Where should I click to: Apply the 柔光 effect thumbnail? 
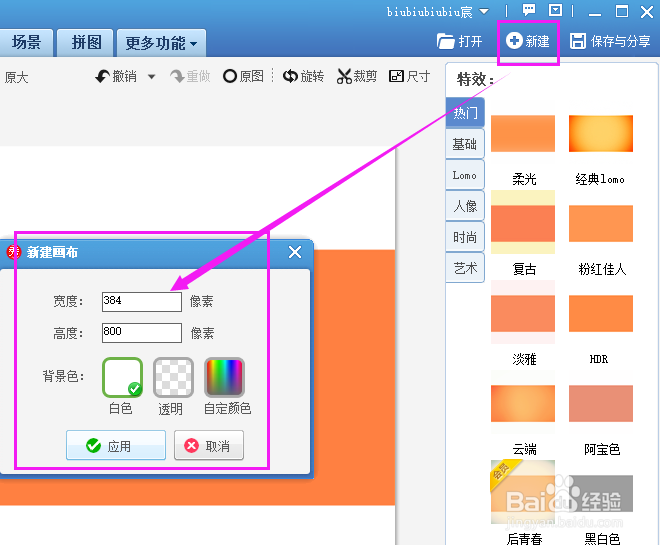tap(523, 133)
